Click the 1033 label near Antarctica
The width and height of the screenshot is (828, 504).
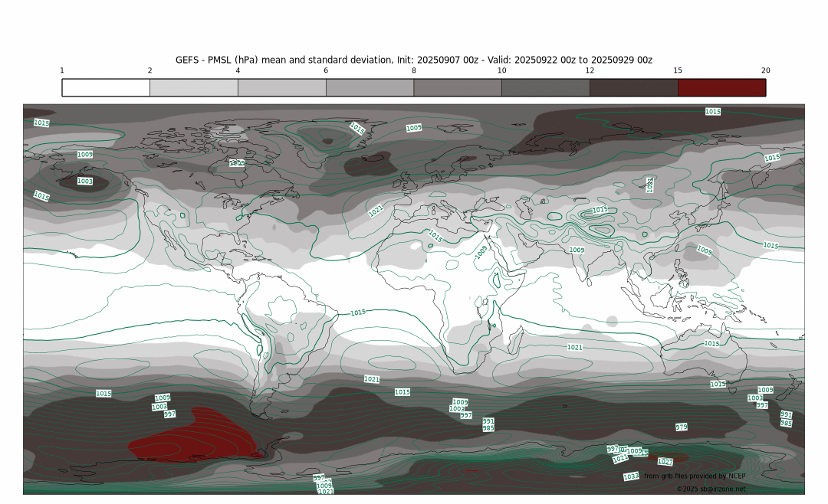[x=631, y=476]
